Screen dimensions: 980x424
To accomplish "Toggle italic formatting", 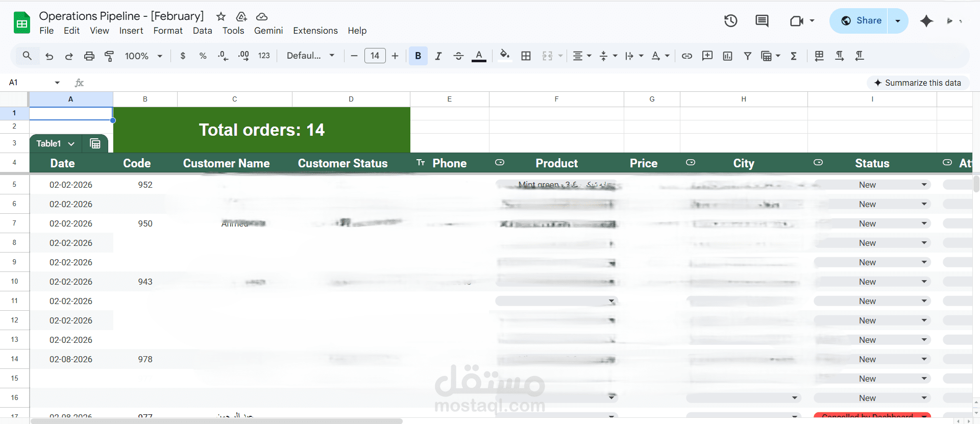I will click(x=438, y=56).
